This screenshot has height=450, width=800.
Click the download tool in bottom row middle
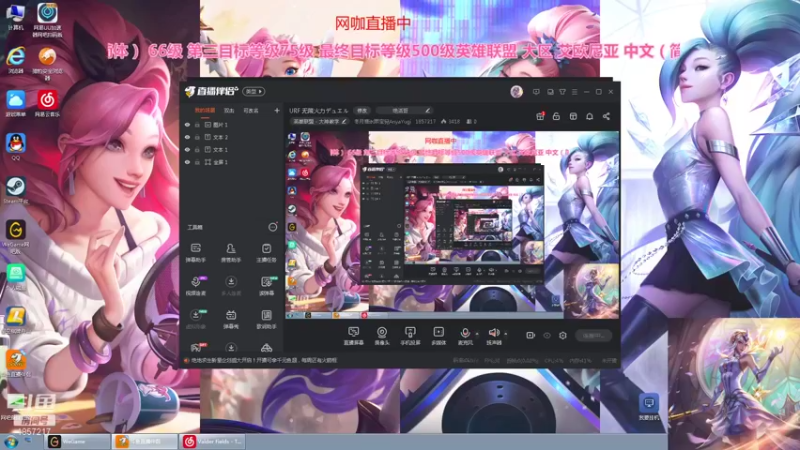(231, 348)
